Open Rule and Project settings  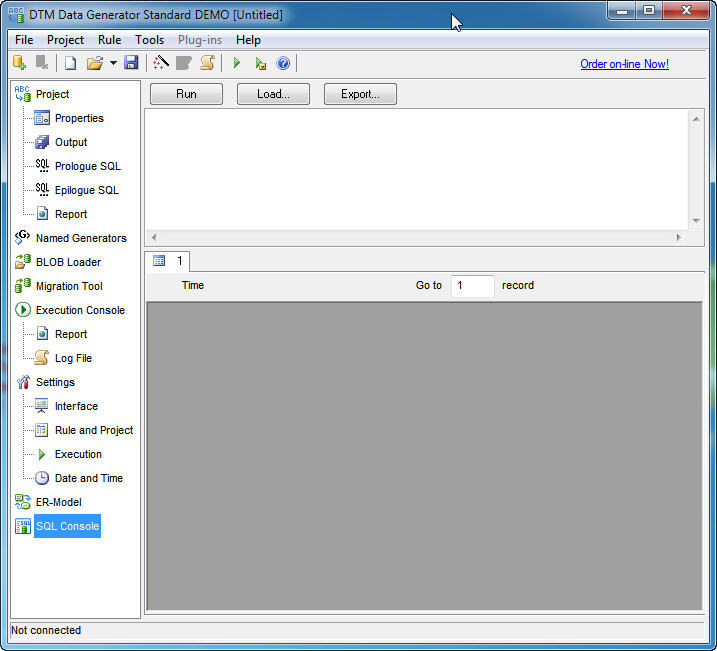94,430
